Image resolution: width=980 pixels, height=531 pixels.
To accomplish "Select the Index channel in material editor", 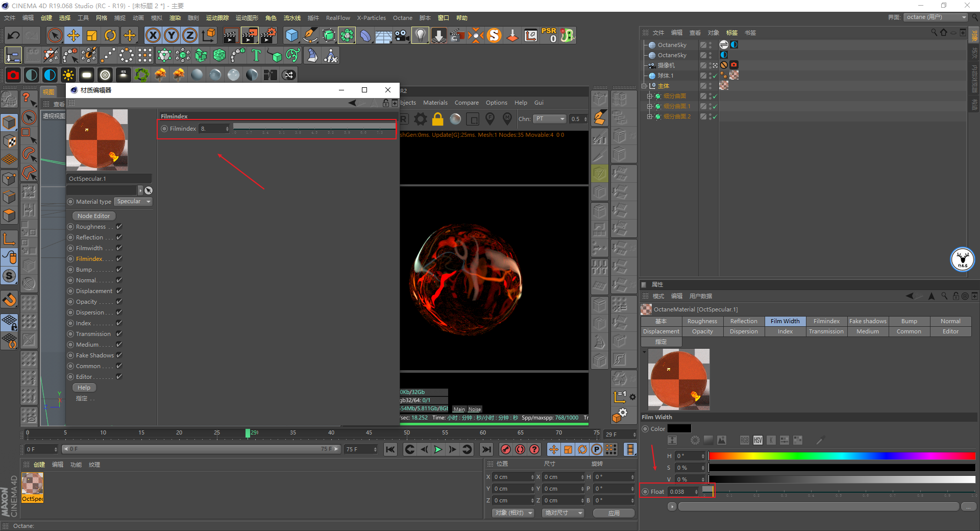I will coord(84,323).
